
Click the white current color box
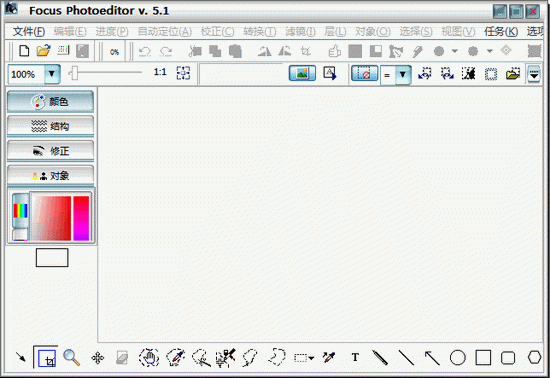52,258
